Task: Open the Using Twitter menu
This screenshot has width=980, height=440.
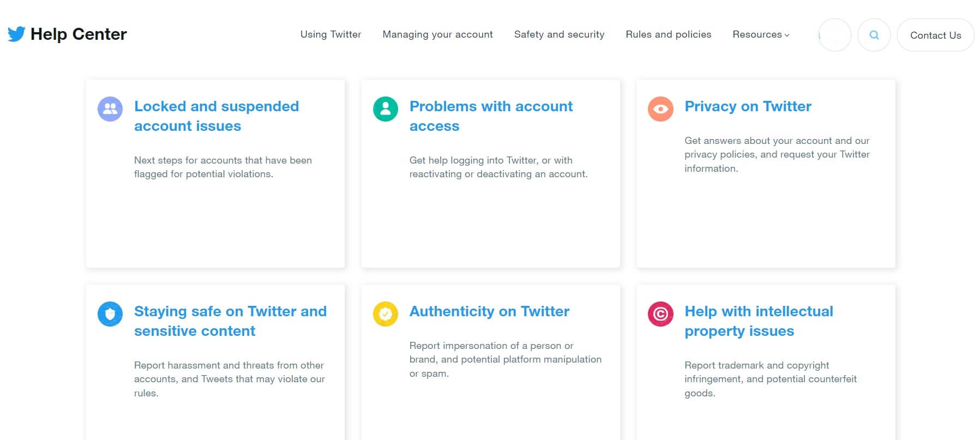Action: (330, 34)
